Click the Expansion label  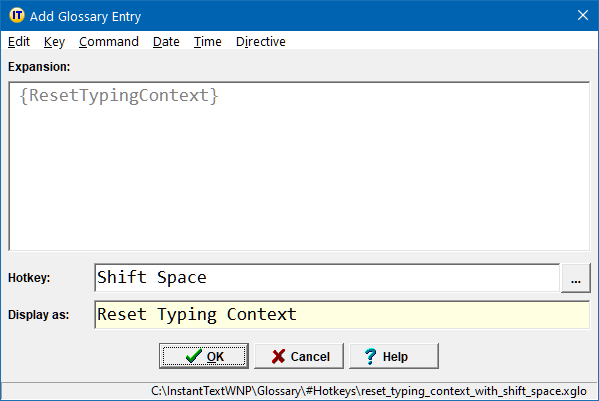tap(39, 67)
